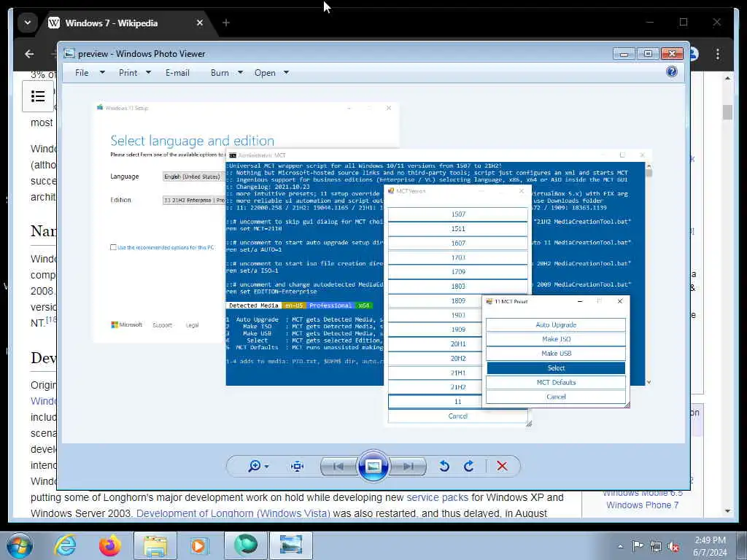The image size is (747, 560).
Task: Launch Firefox from the taskbar
Action: (x=110, y=545)
